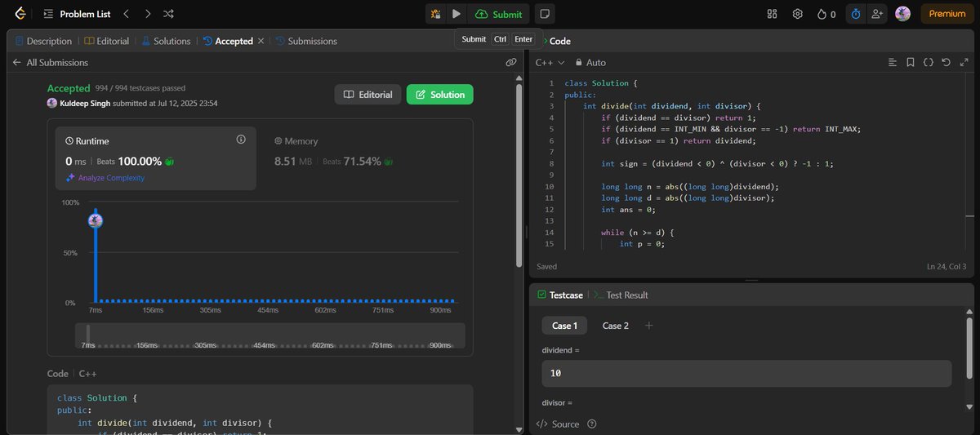
Task: Click the Saved status text
Action: [546, 266]
